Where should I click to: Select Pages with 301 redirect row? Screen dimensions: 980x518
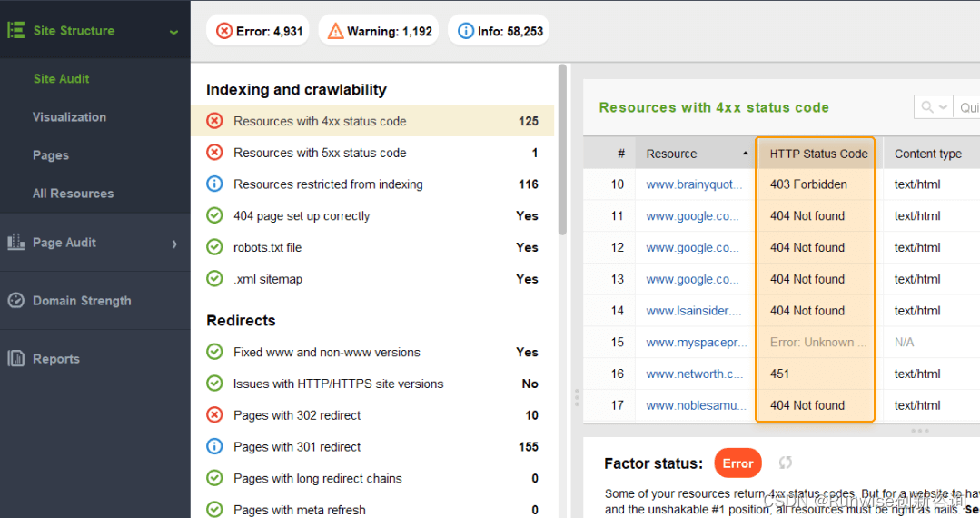(372, 447)
